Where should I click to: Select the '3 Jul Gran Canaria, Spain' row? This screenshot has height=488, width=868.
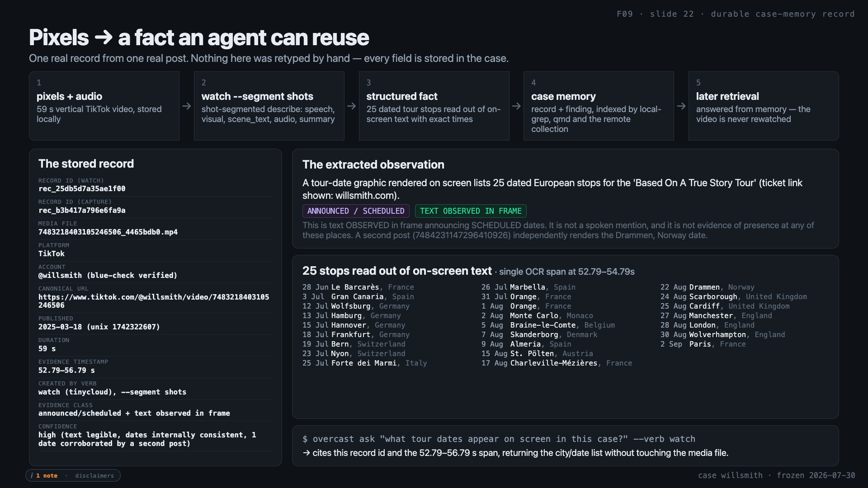tap(358, 297)
